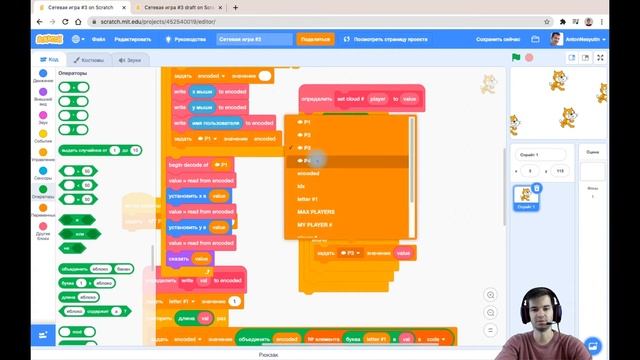This screenshot has width=640, height=360.
Task: Open the Рюкзак backpack bar
Action: (x=269, y=355)
